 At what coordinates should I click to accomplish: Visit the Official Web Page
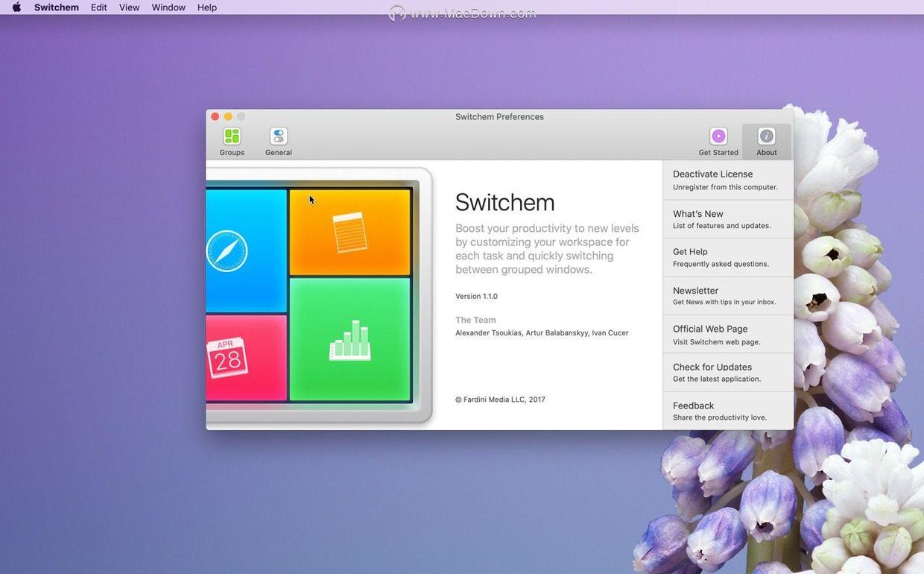coord(728,335)
